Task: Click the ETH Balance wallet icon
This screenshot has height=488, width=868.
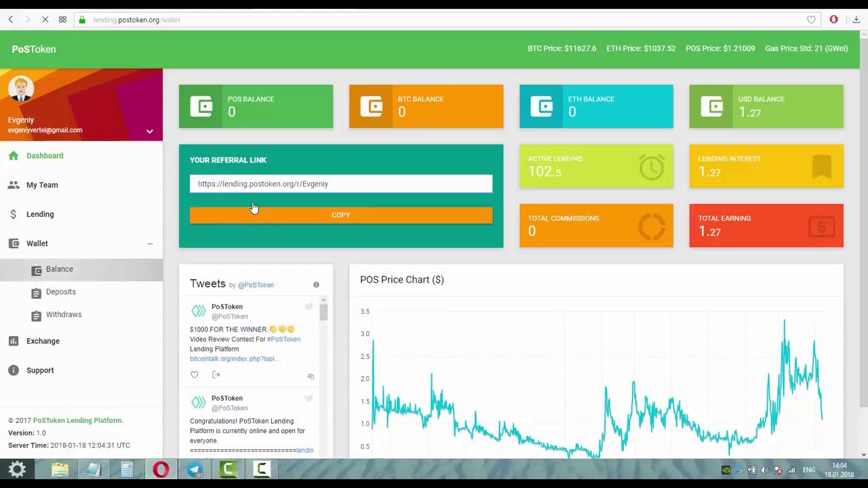Action: (x=542, y=106)
